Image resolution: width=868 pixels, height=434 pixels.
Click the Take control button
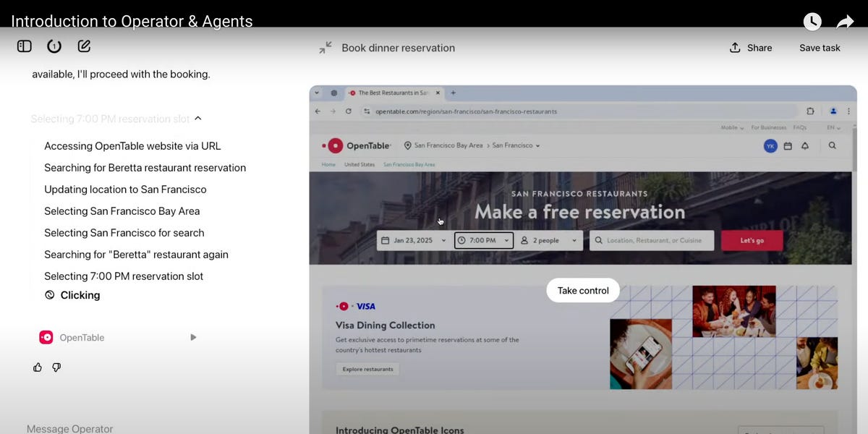pos(583,290)
